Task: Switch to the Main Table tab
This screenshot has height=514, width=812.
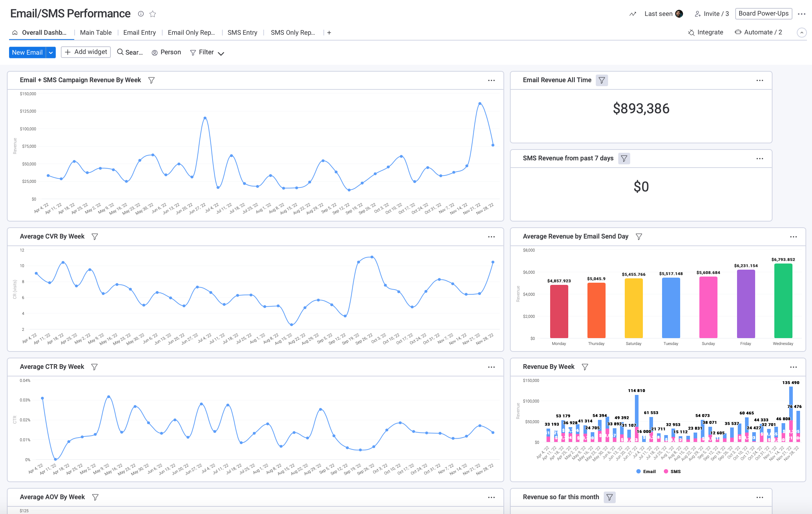Action: [96, 33]
